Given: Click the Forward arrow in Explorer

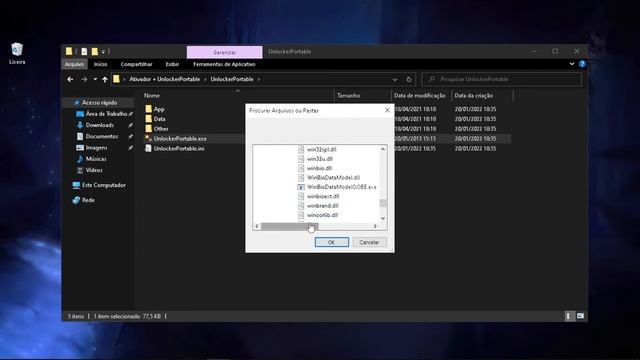Looking at the screenshot, I should tap(84, 79).
